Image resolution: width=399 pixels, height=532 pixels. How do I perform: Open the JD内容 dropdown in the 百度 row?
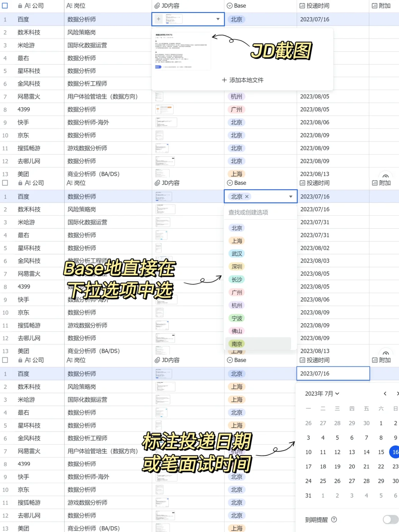click(218, 19)
